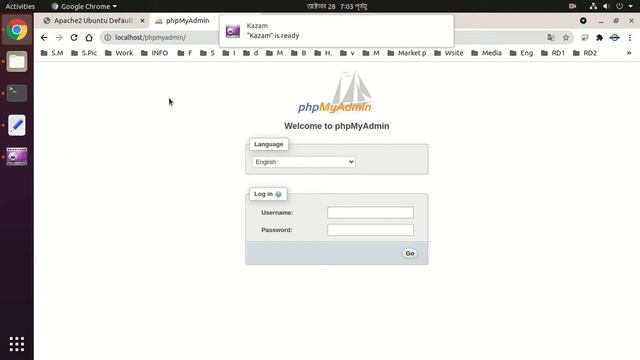Open the d bookmark folder

tap(251, 53)
